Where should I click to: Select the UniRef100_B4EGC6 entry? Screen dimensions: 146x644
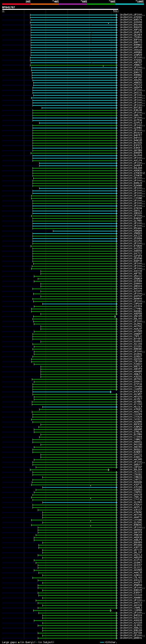pyautogui.click(x=131, y=615)
